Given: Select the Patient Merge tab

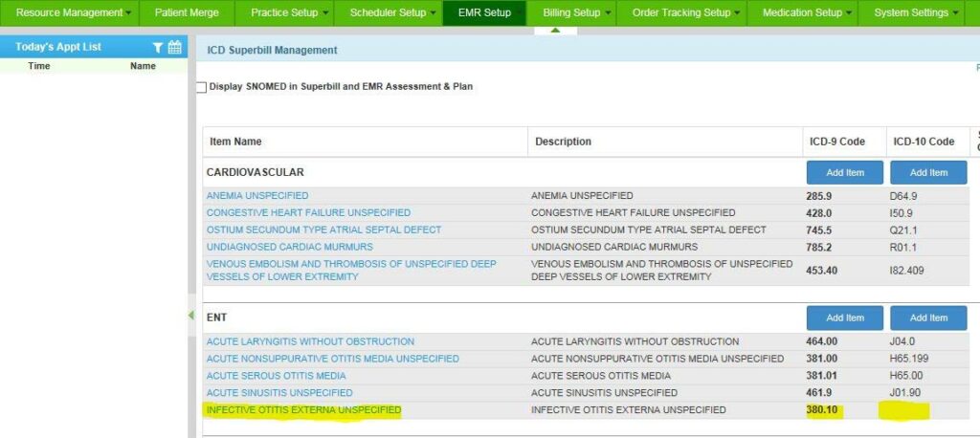Looking at the screenshot, I should 187,13.
